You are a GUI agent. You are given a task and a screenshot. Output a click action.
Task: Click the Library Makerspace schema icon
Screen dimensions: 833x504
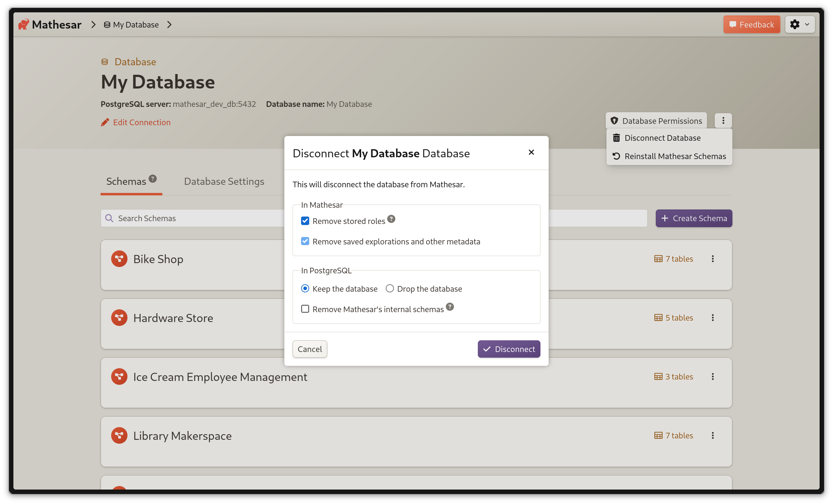[119, 436]
